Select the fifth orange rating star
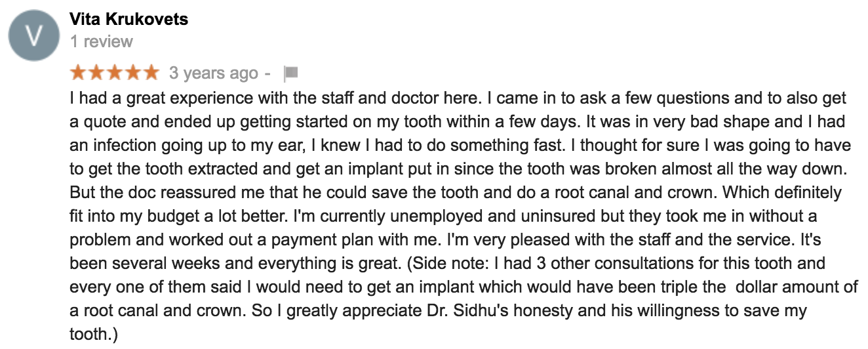The image size is (868, 349). pyautogui.click(x=149, y=72)
